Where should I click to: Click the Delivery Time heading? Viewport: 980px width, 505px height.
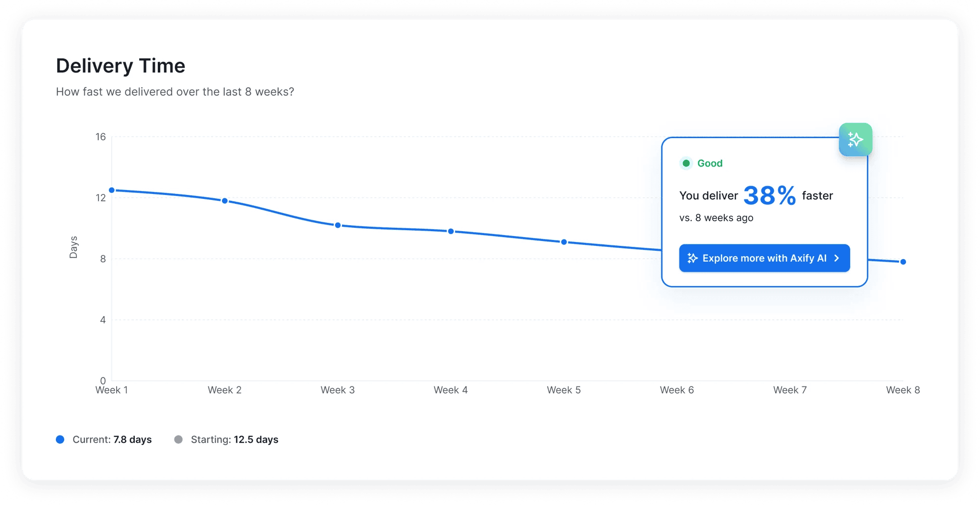(121, 65)
